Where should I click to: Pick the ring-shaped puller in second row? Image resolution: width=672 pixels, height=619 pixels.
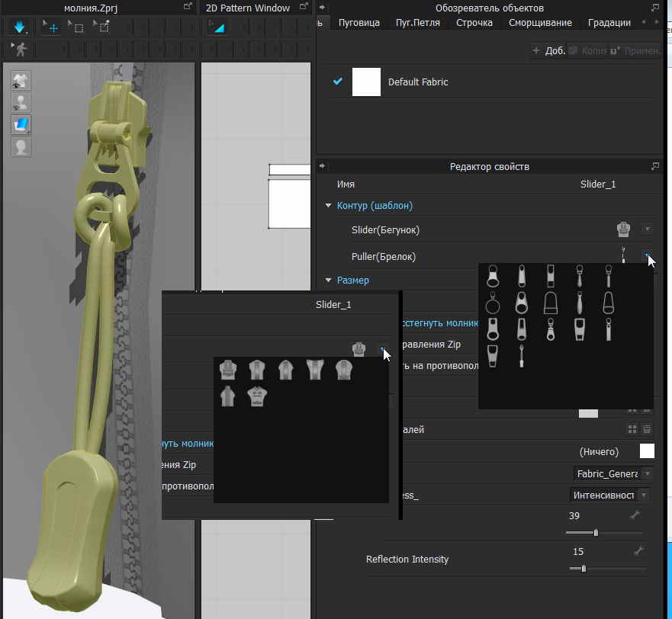(x=493, y=303)
